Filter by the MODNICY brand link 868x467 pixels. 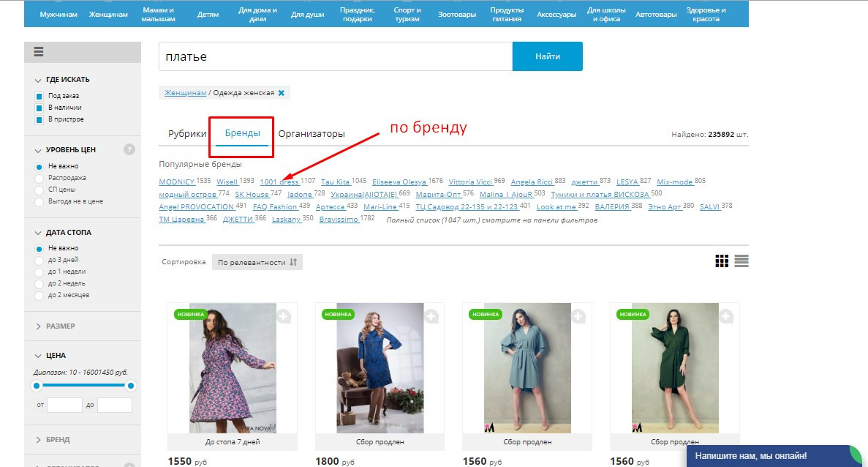coord(176,182)
